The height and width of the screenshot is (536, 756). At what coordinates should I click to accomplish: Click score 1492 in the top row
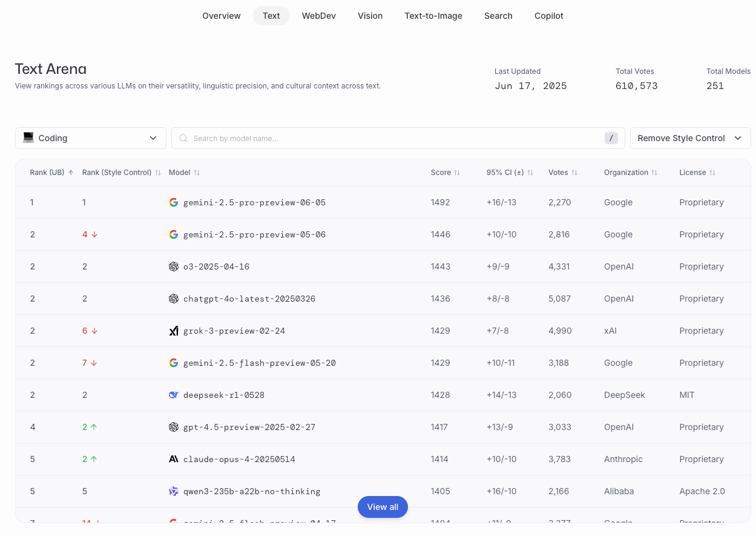(x=441, y=202)
